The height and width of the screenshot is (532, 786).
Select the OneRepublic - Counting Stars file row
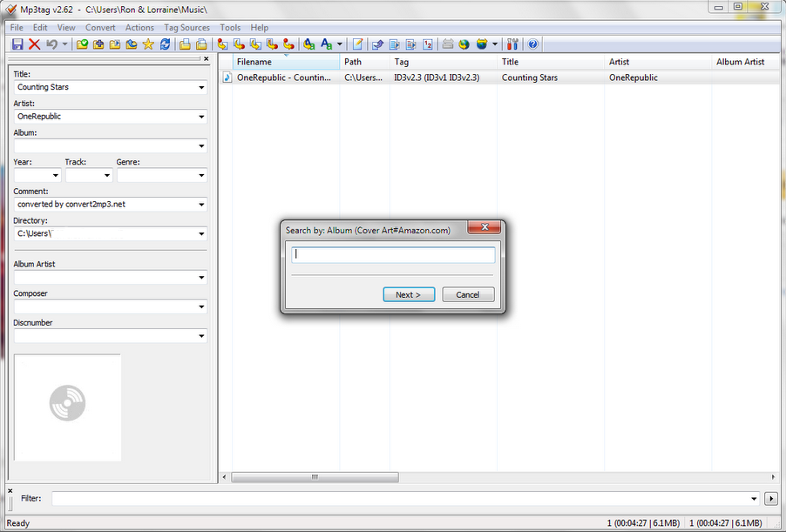(498, 77)
